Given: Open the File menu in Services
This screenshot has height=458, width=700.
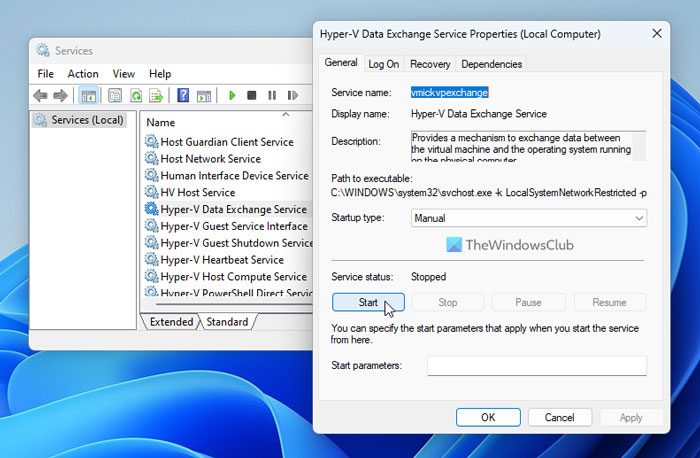Looking at the screenshot, I should [46, 74].
